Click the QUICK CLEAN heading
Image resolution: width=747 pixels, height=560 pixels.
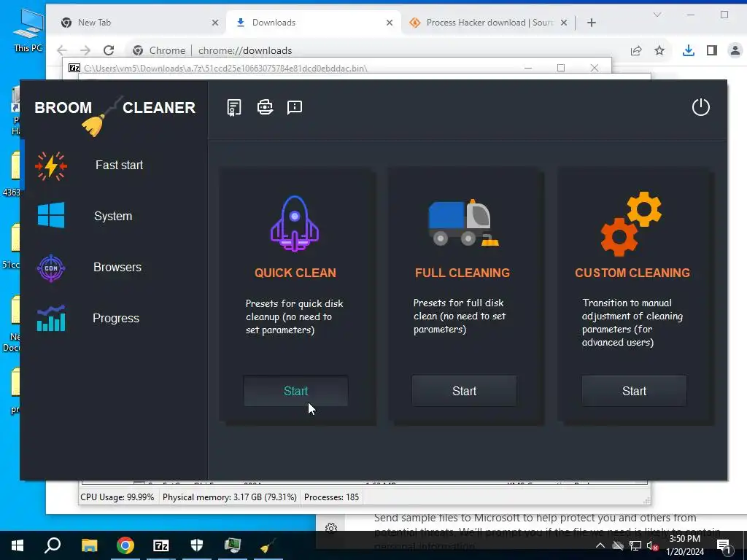pos(295,273)
